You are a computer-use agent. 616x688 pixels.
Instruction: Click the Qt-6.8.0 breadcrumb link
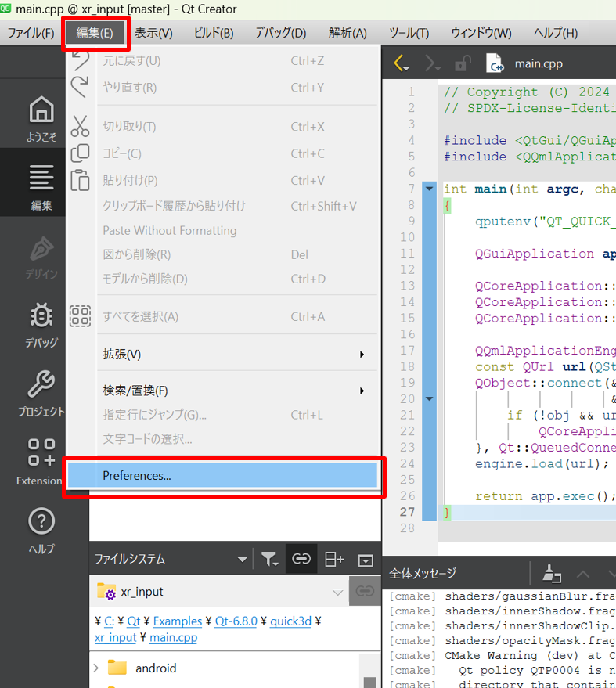236,621
